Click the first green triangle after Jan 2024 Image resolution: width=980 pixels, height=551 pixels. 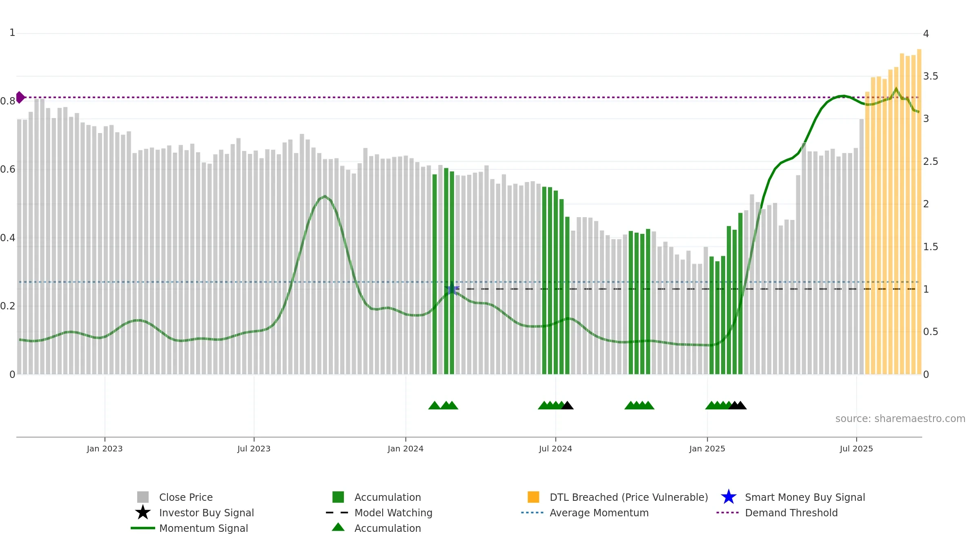pyautogui.click(x=434, y=405)
